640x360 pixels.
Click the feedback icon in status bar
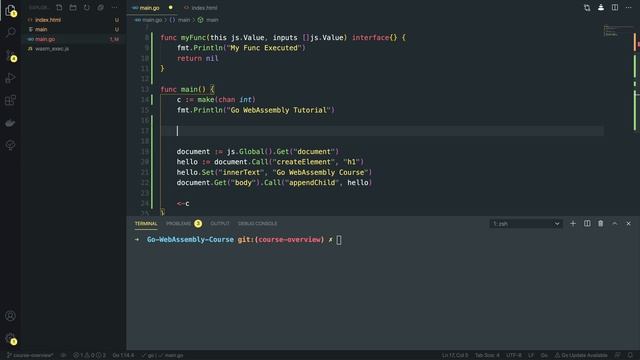618,355
